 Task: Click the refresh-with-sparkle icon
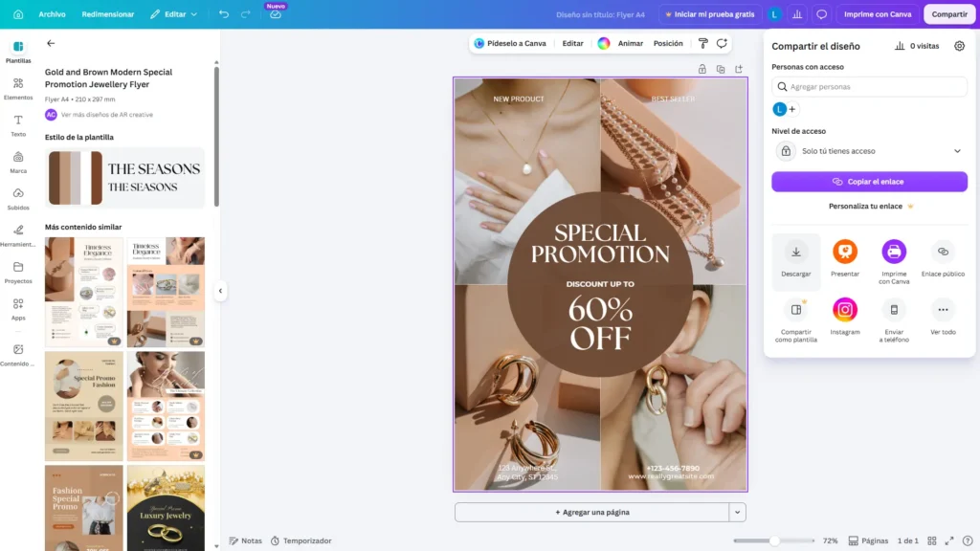[x=722, y=43]
